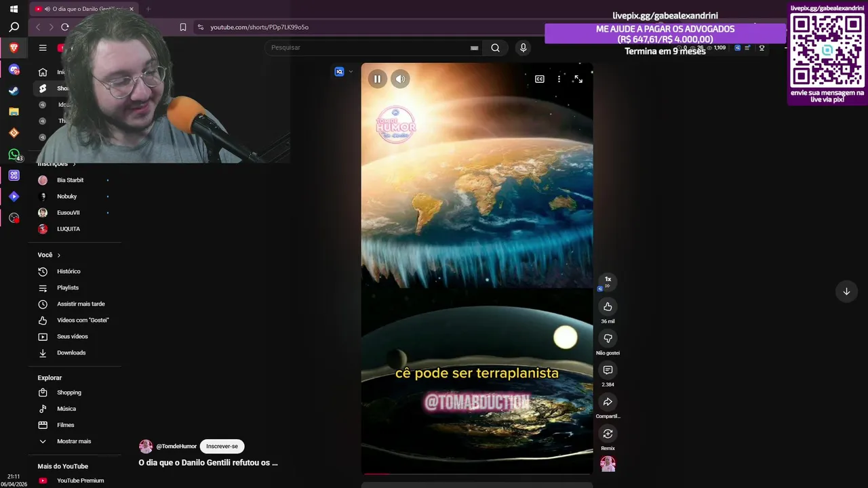Click the youtube.com/shorts address URL
The width and height of the screenshot is (868, 488).
259,27
